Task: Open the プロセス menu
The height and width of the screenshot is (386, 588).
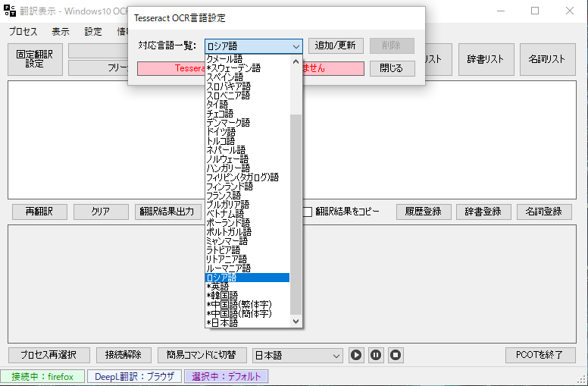Action: click(23, 32)
